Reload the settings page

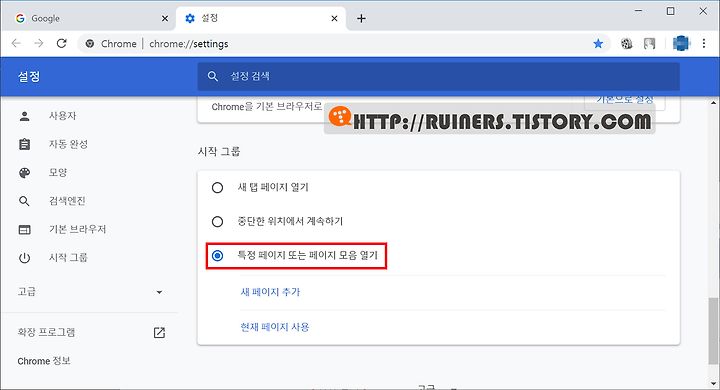point(62,44)
